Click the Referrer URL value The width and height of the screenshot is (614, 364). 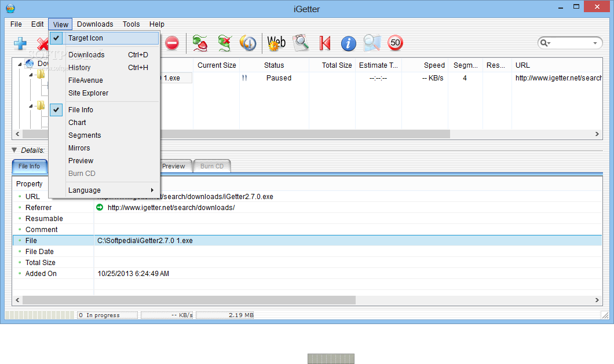tap(171, 207)
